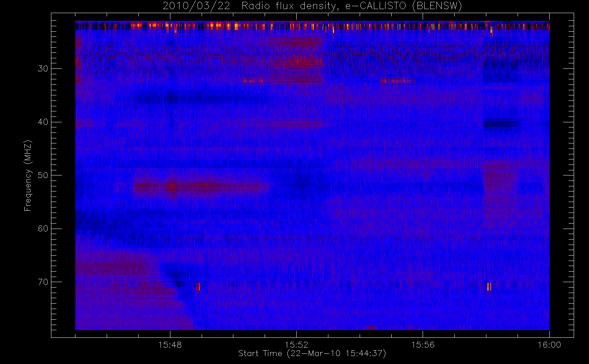
Task: Click the 70 frequency tick label
Action: pos(43,282)
